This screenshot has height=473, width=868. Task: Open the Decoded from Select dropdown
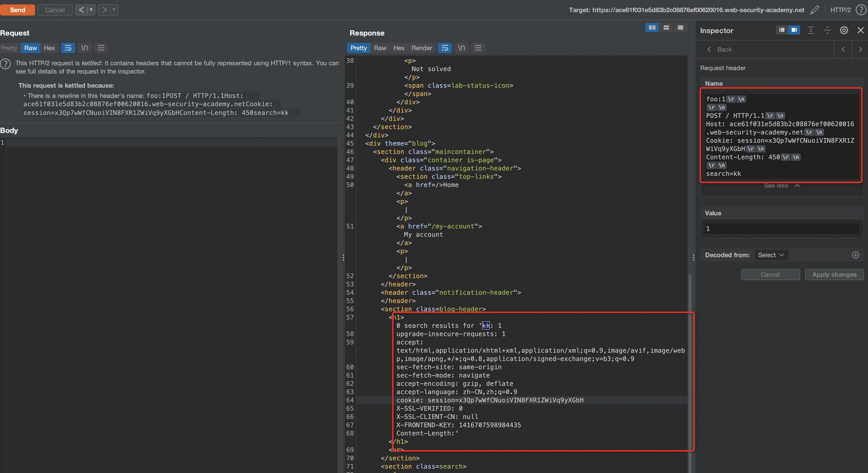click(x=771, y=255)
